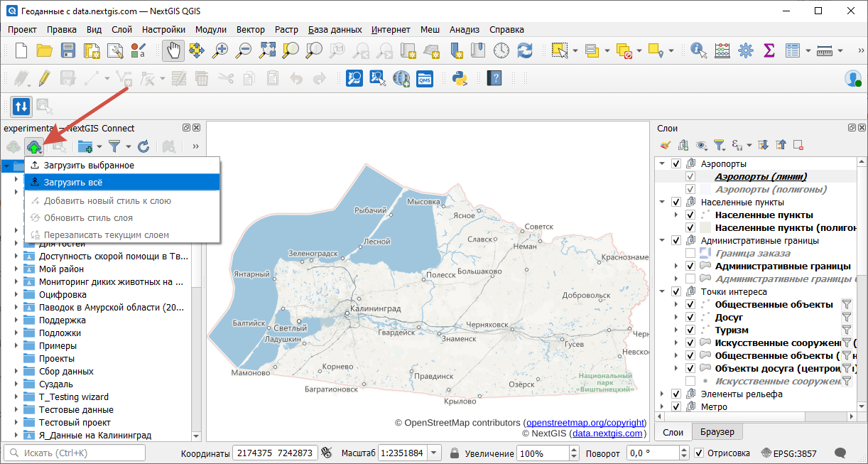Choose Загрузить всё from the dropdown menu
This screenshot has width=868, height=464.
[122, 182]
